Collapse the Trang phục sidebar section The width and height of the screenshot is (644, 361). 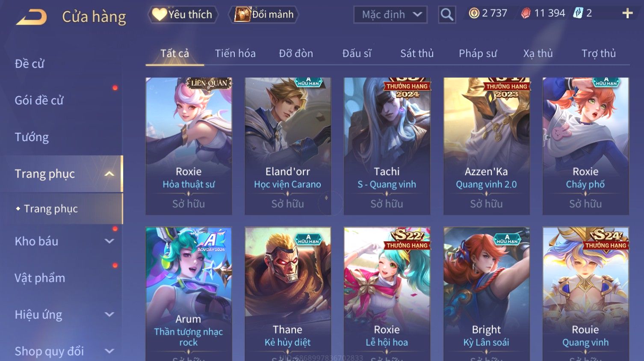[x=109, y=174]
